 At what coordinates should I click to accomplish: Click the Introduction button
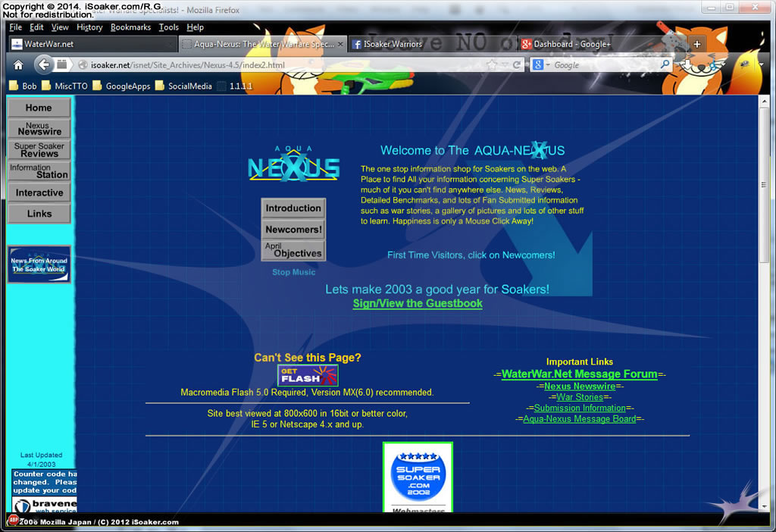point(293,208)
